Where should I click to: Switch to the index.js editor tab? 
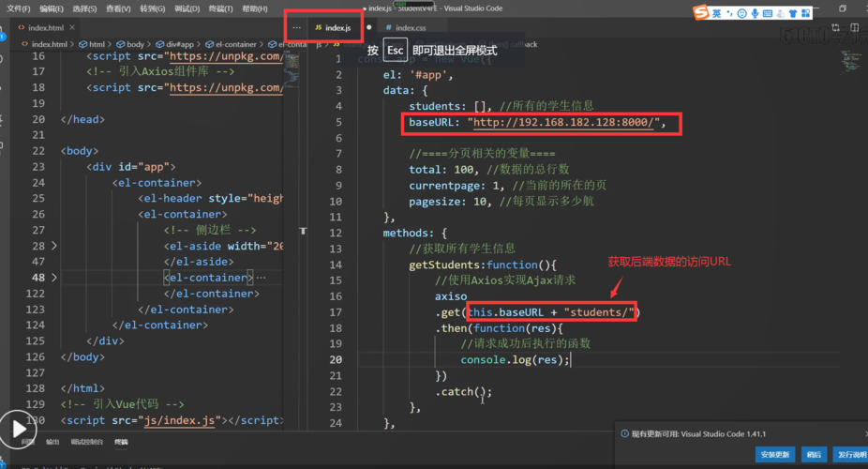click(337, 27)
